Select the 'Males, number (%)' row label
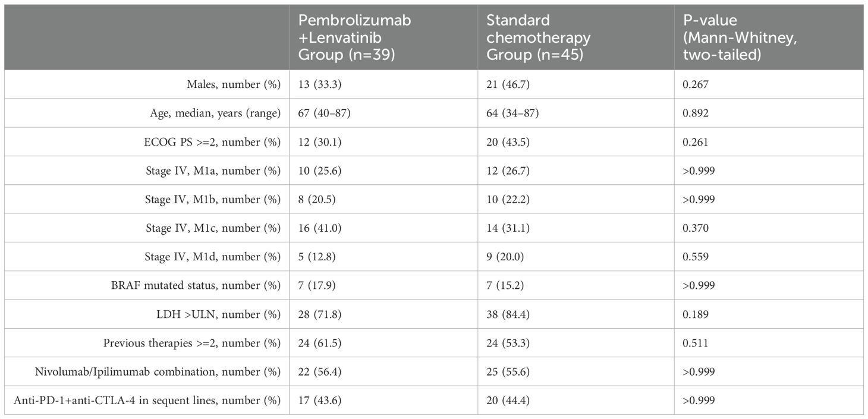This screenshot has width=868, height=419. (x=233, y=85)
